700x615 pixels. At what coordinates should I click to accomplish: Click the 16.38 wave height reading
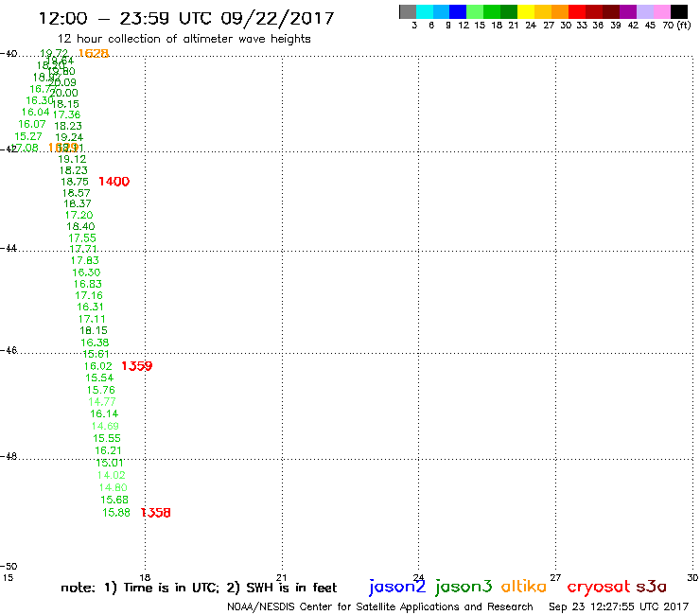[95, 343]
